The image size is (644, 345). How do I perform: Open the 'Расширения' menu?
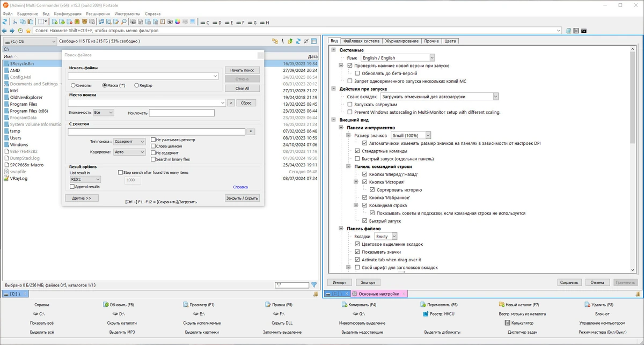click(x=98, y=13)
